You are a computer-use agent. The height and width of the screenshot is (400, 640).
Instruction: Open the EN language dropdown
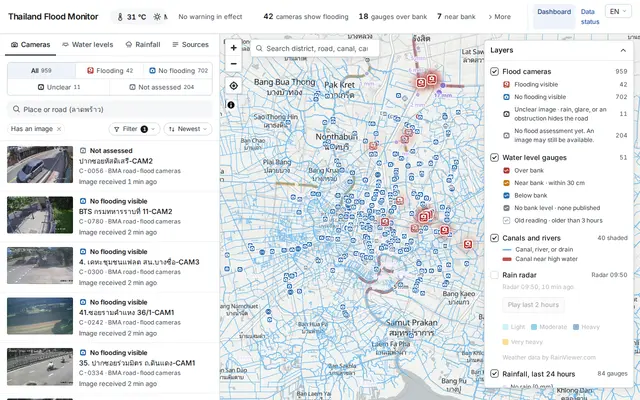click(x=618, y=11)
